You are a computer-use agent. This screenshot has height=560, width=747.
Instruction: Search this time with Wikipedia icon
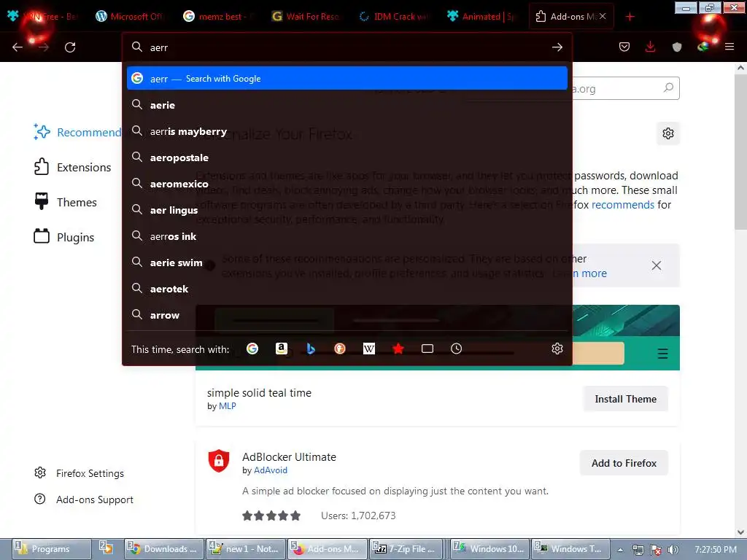[368, 349]
